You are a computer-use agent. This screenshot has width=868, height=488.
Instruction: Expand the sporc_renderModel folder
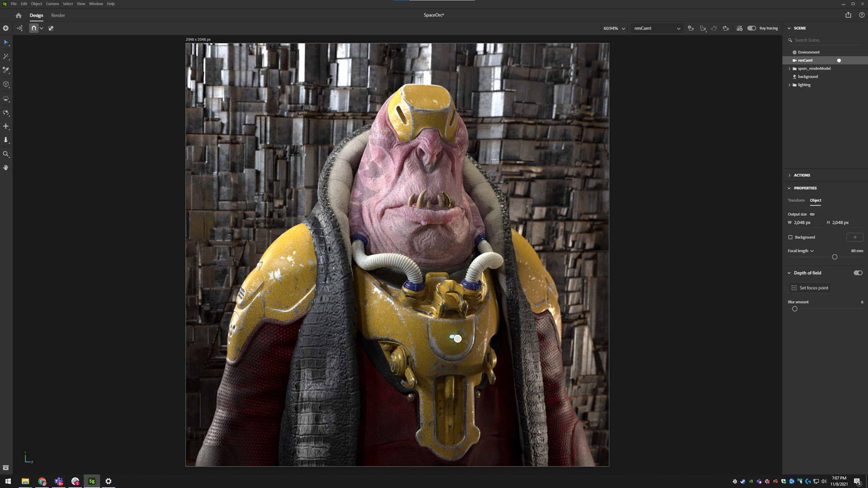[x=790, y=69]
